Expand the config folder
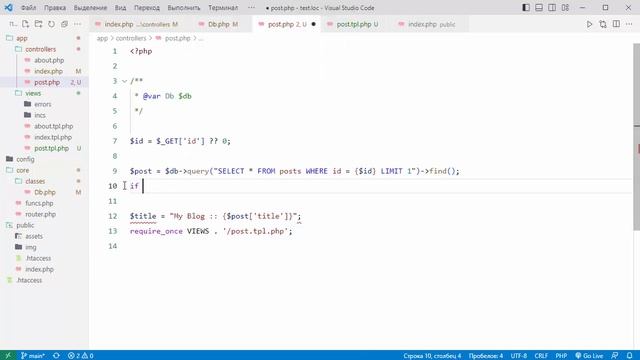The height and width of the screenshot is (360, 640). point(25,159)
